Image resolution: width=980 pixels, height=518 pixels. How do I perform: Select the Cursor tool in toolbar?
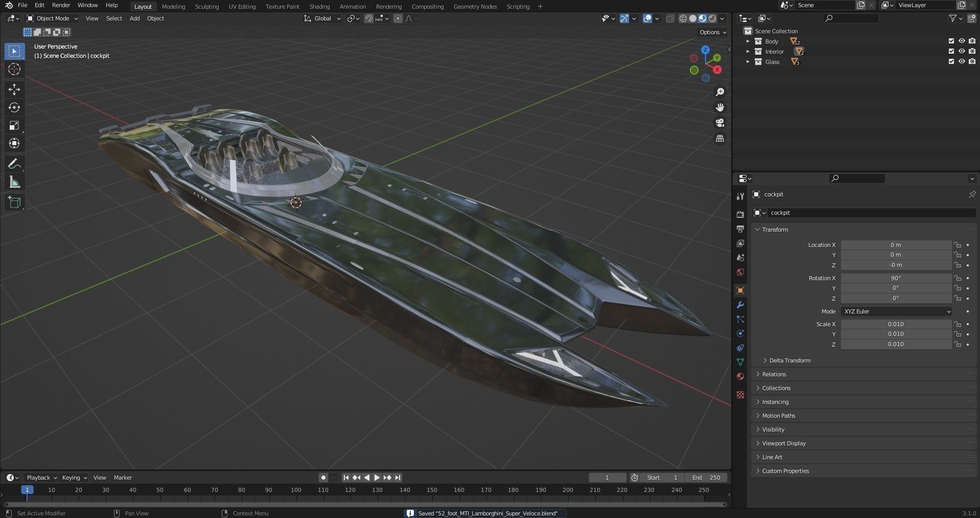point(14,69)
